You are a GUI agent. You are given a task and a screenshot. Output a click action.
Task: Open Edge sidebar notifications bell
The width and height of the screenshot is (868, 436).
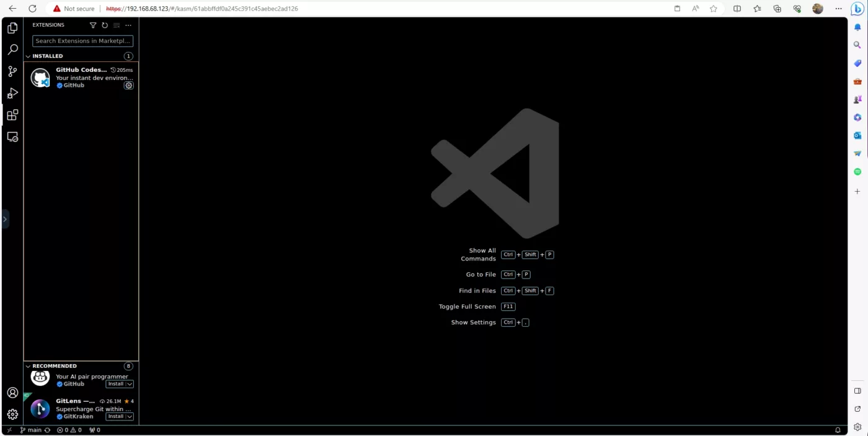tap(857, 27)
